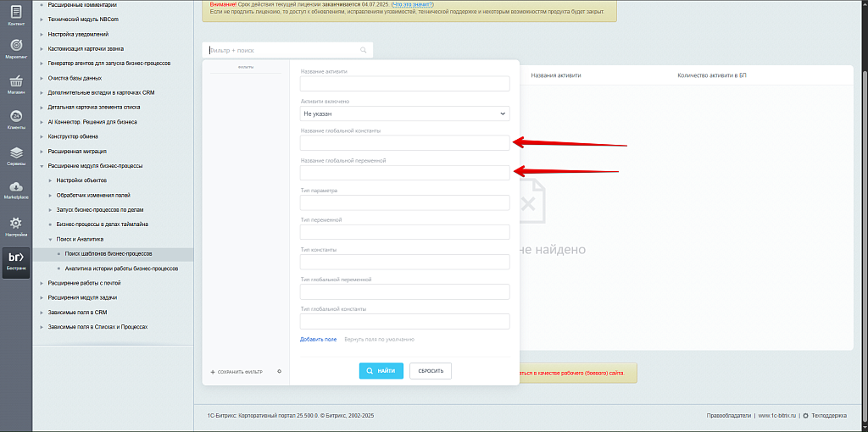Click the Найти search button
This screenshot has width=868, height=432.
(x=381, y=371)
